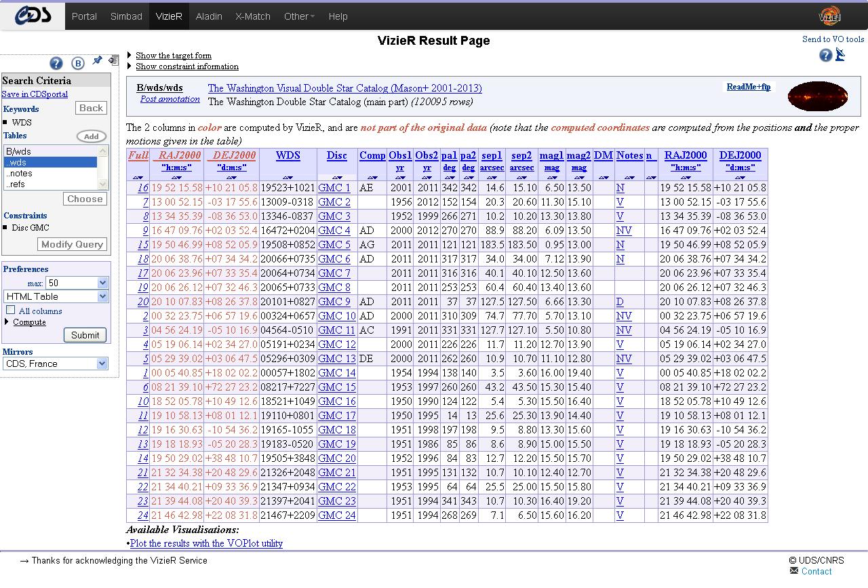868x588 pixels.
Task: Open the Contact link in the footer
Action: point(816,571)
